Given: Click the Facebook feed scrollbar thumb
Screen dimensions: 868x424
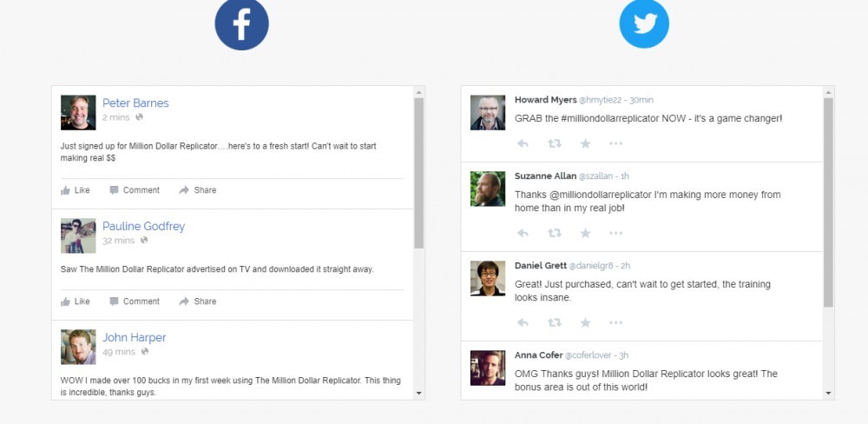Looking at the screenshot, I should [x=419, y=173].
